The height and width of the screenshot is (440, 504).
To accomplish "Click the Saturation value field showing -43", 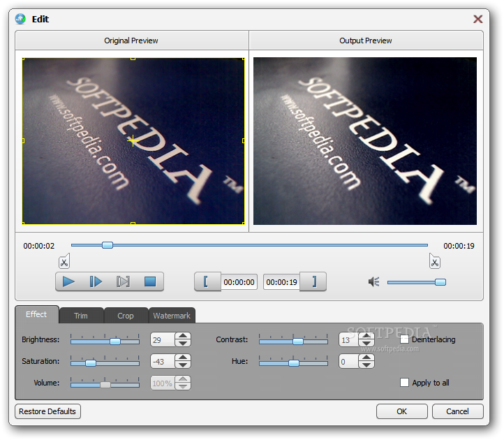I will (x=163, y=361).
